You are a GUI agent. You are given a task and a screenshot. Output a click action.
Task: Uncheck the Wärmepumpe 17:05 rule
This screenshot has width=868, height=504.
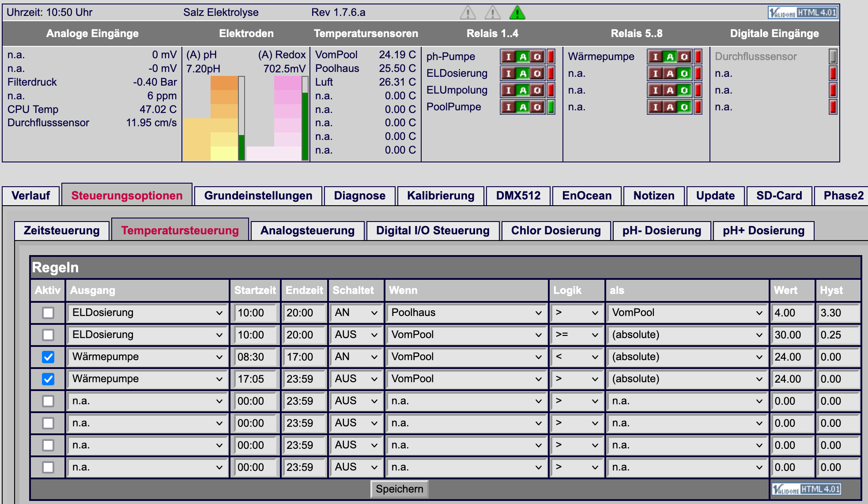tap(48, 379)
